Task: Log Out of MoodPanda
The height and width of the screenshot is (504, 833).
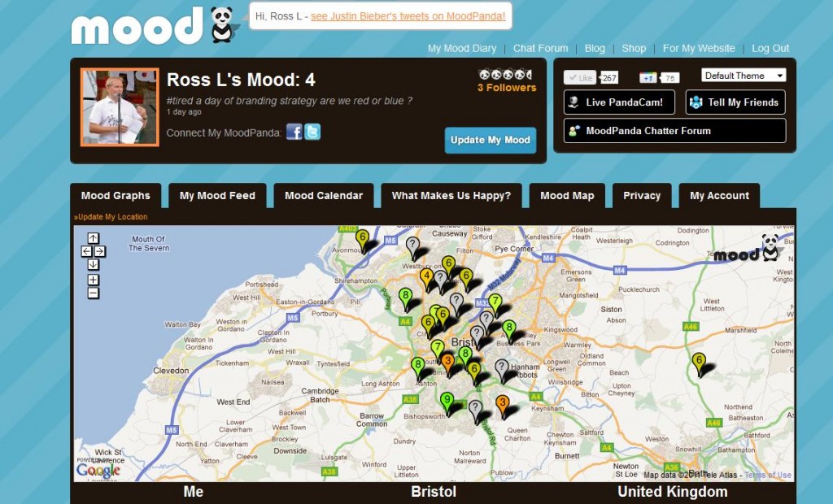Action: coord(770,48)
